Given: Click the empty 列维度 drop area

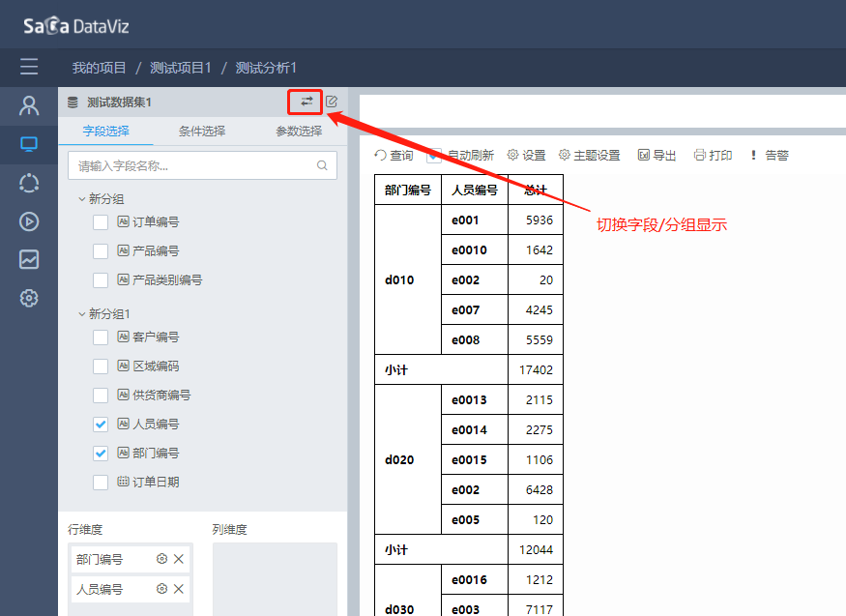Looking at the screenshot, I should tap(275, 579).
